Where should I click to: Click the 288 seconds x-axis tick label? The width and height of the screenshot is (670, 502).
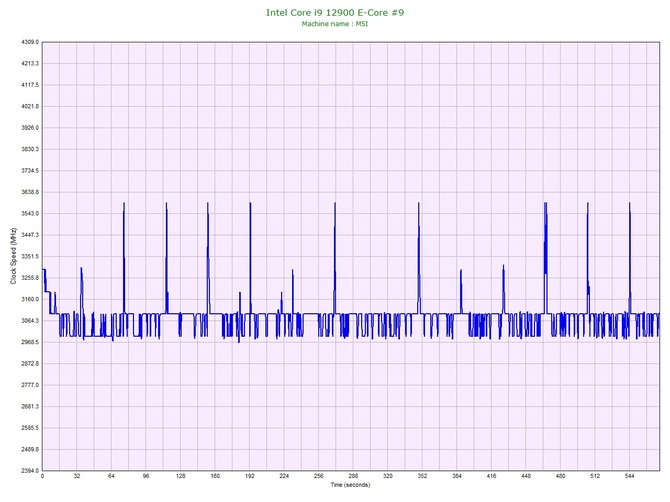[x=353, y=476]
